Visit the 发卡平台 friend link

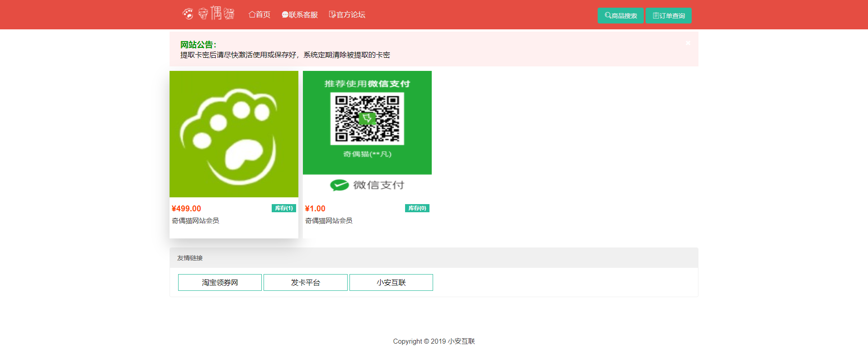click(x=306, y=282)
